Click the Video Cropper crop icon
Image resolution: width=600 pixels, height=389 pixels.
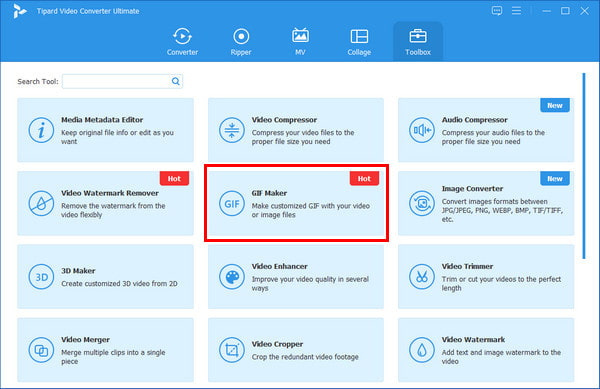point(232,350)
